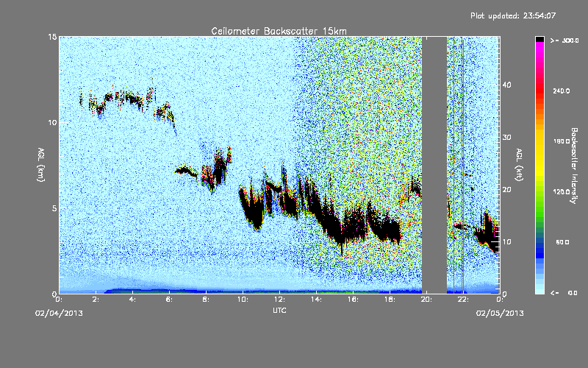Click the 10 km tick label on left axis
Viewport: 588px width, 368px height.
point(52,123)
